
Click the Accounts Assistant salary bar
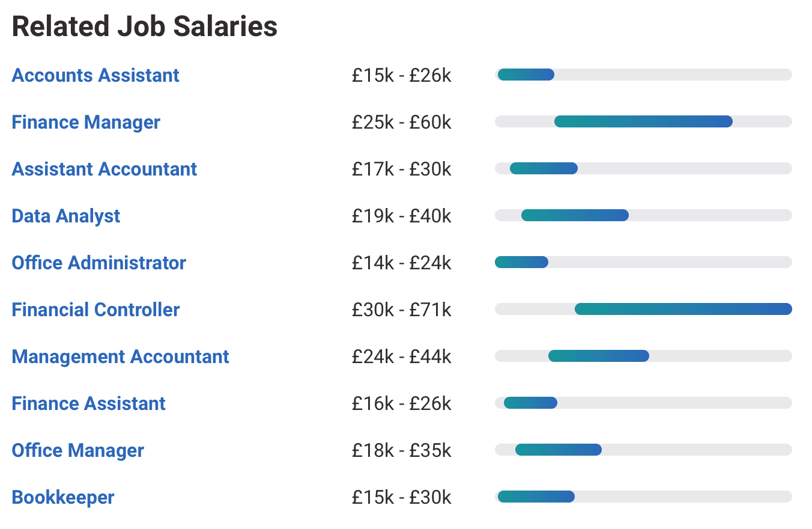click(526, 75)
